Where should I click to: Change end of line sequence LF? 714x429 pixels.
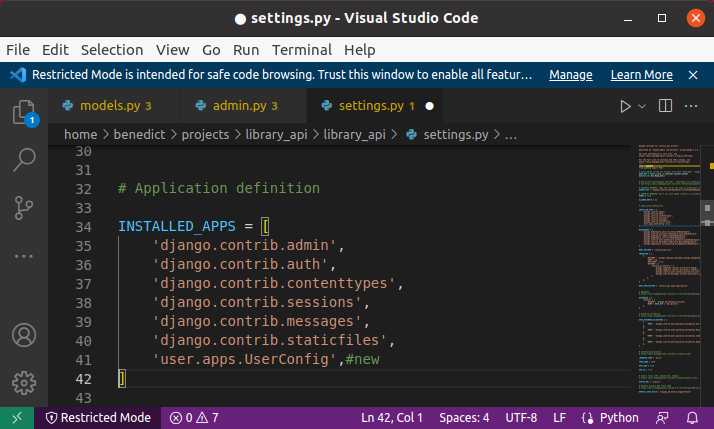tap(559, 418)
